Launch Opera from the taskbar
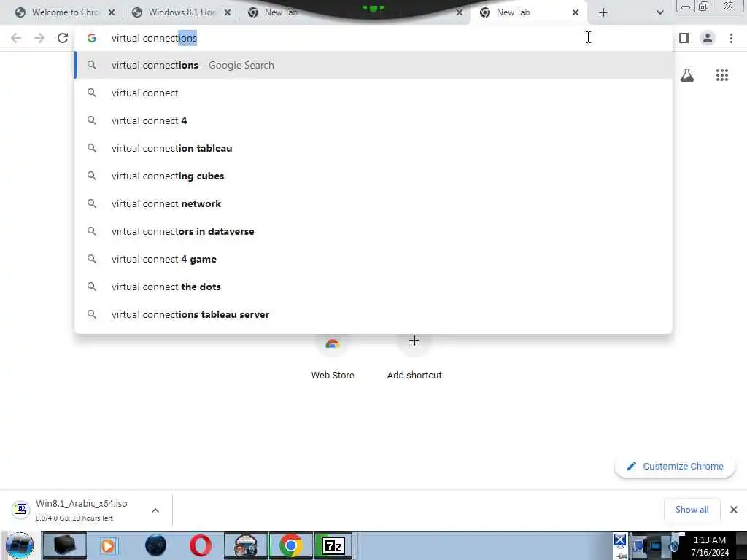 pos(201,545)
